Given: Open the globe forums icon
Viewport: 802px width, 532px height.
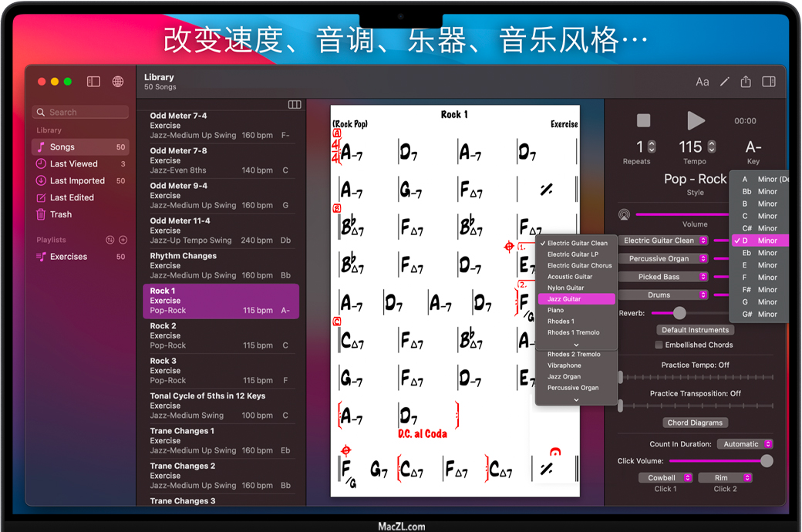Looking at the screenshot, I should click(118, 82).
